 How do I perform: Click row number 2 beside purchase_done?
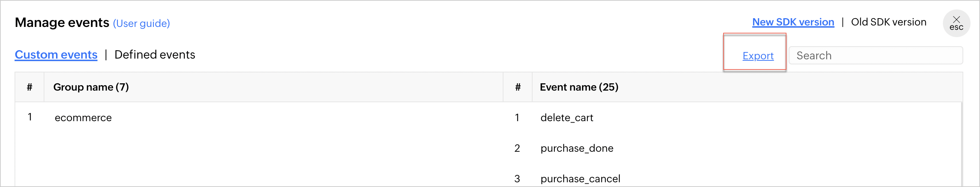point(517,148)
